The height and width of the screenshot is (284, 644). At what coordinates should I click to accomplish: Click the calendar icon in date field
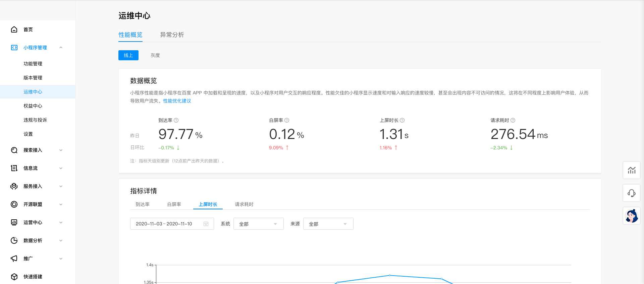pos(206,224)
